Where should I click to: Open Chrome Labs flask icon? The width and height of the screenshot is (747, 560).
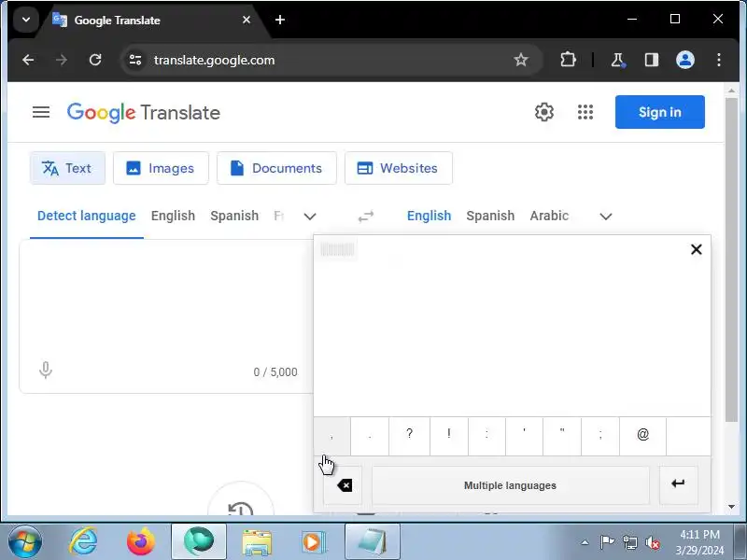tap(618, 60)
